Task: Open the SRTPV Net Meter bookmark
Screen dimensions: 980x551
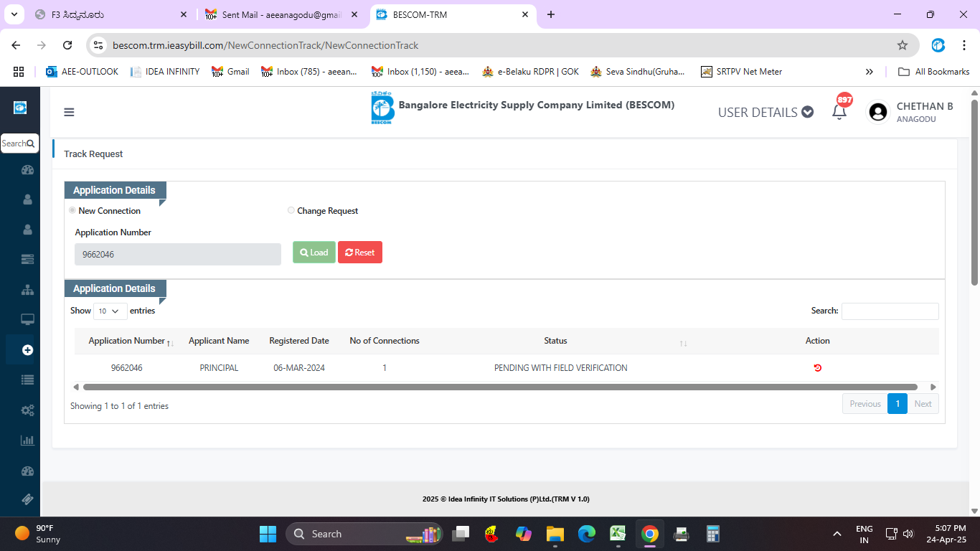Action: tap(741, 72)
